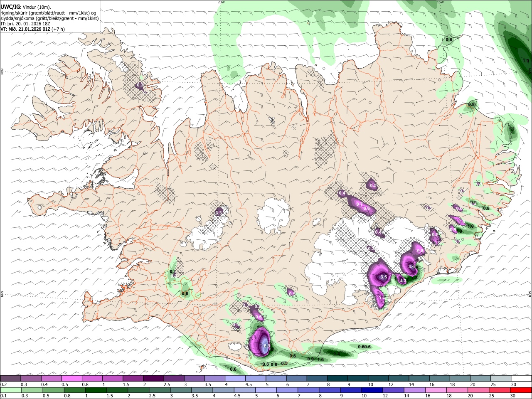Viewport: 532px width, 399px height.
Task: Select upper legend swatch starting at 12
Action: click(x=399, y=378)
